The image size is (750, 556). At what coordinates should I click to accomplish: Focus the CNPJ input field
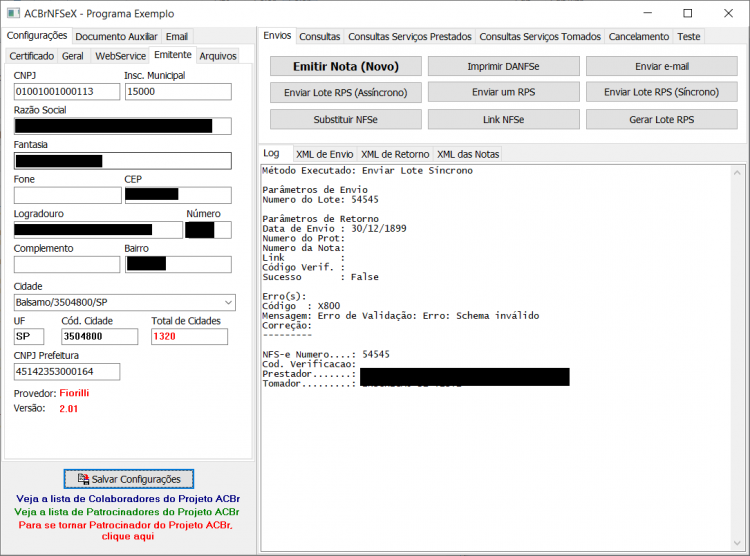click(x=67, y=91)
